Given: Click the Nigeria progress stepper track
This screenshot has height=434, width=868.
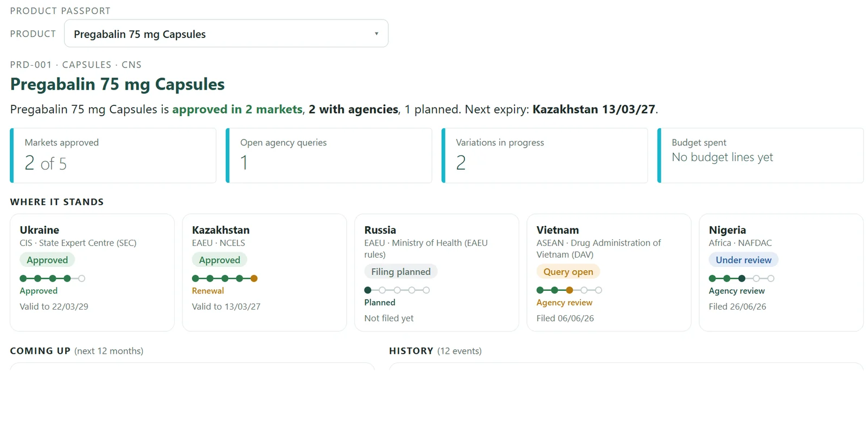Looking at the screenshot, I should point(742,278).
